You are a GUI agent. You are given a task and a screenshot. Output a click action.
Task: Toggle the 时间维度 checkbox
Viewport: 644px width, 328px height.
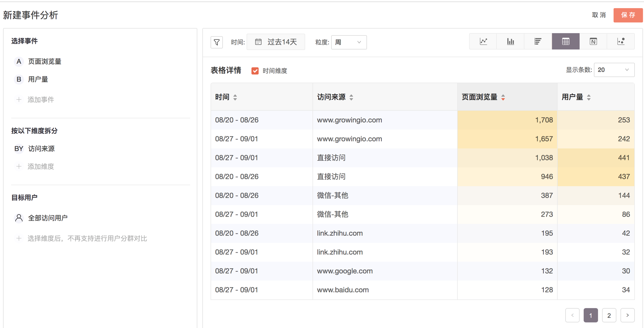coord(255,71)
